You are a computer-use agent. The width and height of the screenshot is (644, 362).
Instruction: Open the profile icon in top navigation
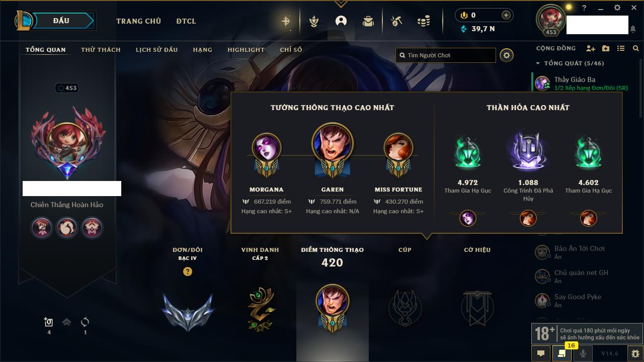pos(341,21)
